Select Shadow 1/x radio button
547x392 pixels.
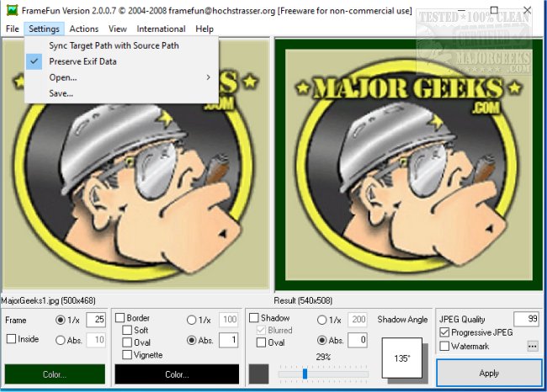[321, 320]
